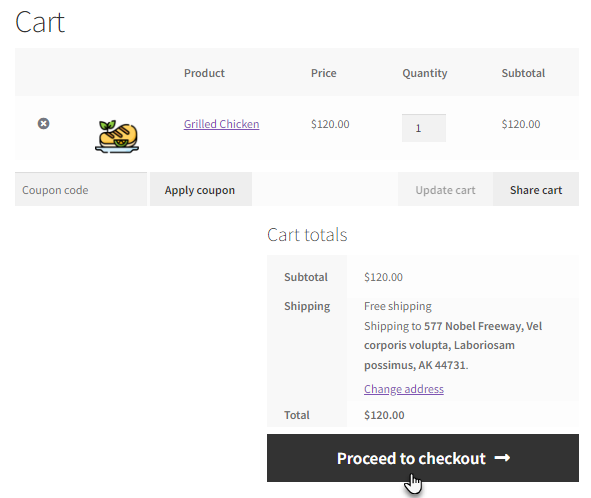
Task: Click the Cart totals heading
Action: point(307,234)
